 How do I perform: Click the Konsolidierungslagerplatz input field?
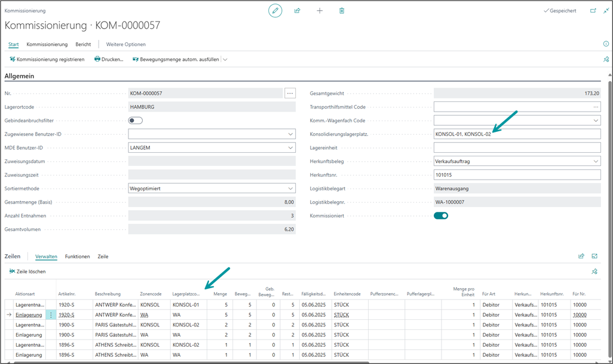click(517, 134)
